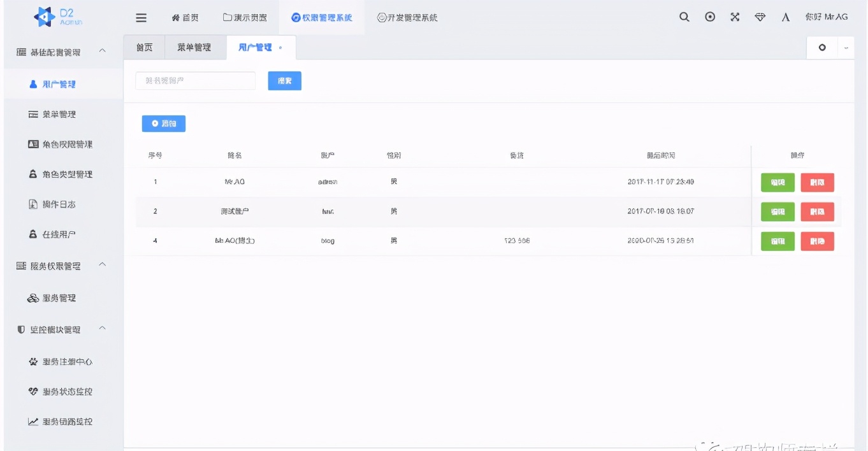This screenshot has height=451, width=868.
Task: Click the 新增 button
Action: click(163, 123)
